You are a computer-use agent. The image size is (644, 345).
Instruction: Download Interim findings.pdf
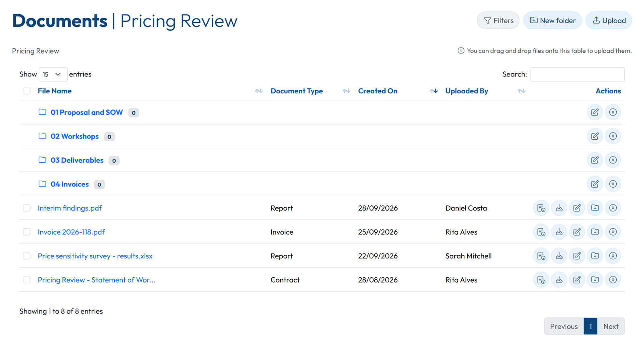pos(559,208)
